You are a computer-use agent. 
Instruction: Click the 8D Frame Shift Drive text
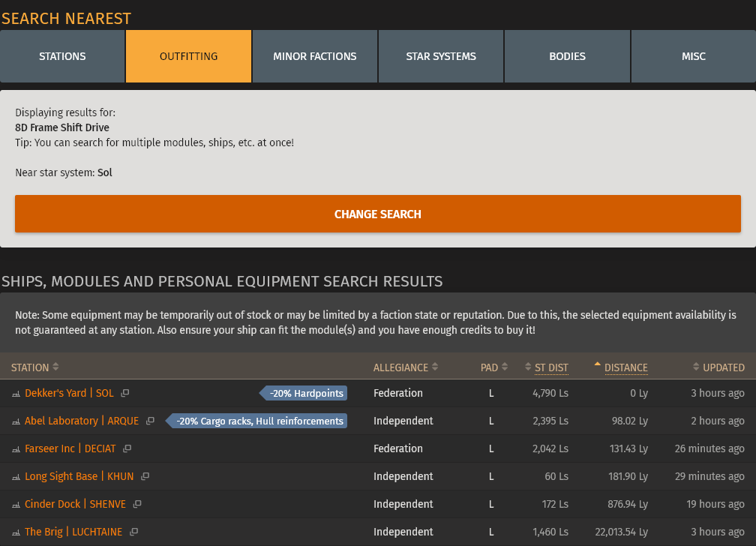click(62, 127)
